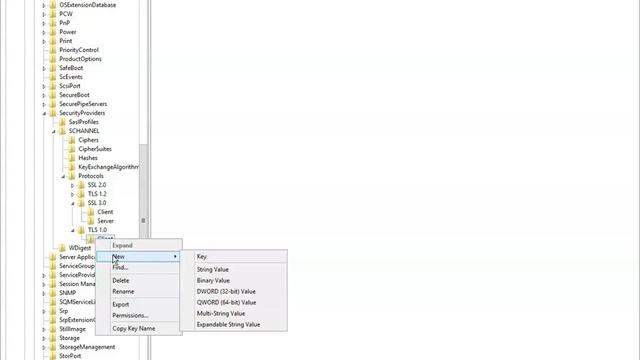Select the Server key under SSL 3.0
The width and height of the screenshot is (640, 360).
[x=105, y=221]
